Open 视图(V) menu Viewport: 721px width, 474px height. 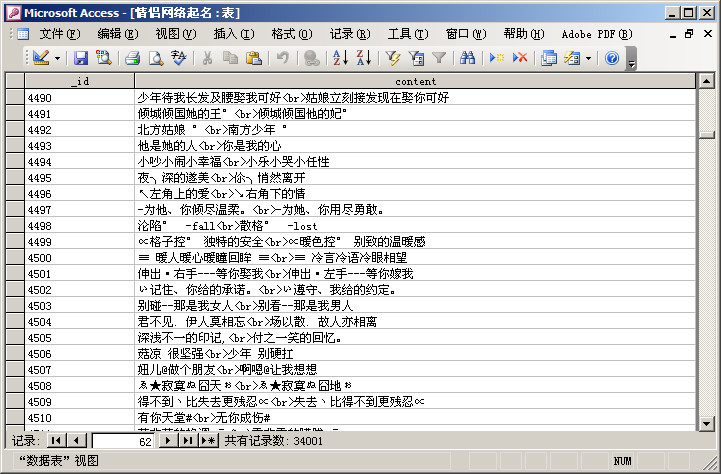176,34
